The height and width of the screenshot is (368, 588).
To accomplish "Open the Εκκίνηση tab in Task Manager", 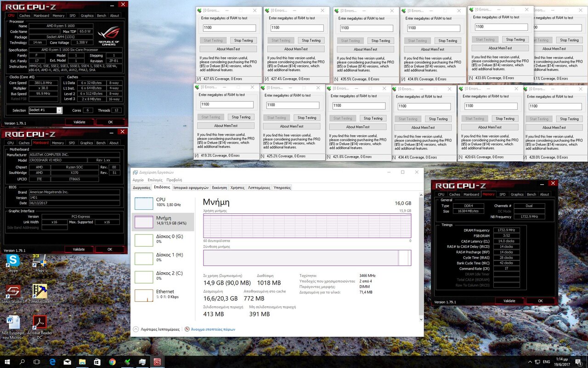I will coord(219,188).
